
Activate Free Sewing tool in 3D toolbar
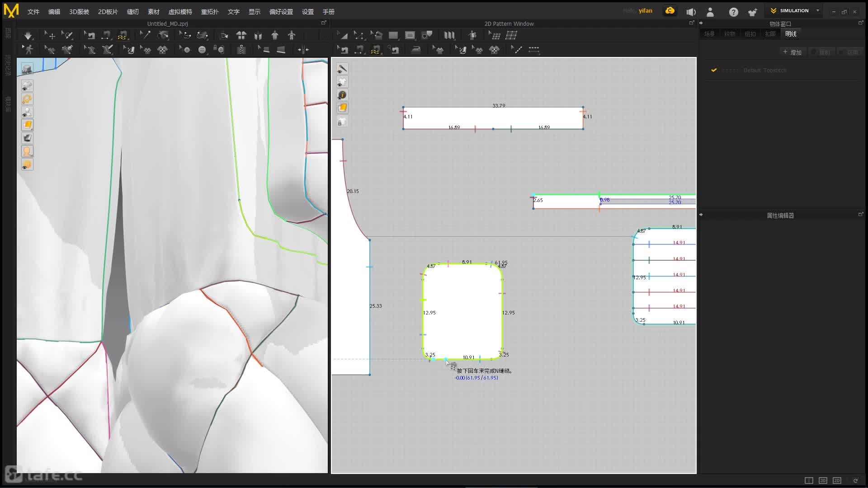click(x=123, y=36)
